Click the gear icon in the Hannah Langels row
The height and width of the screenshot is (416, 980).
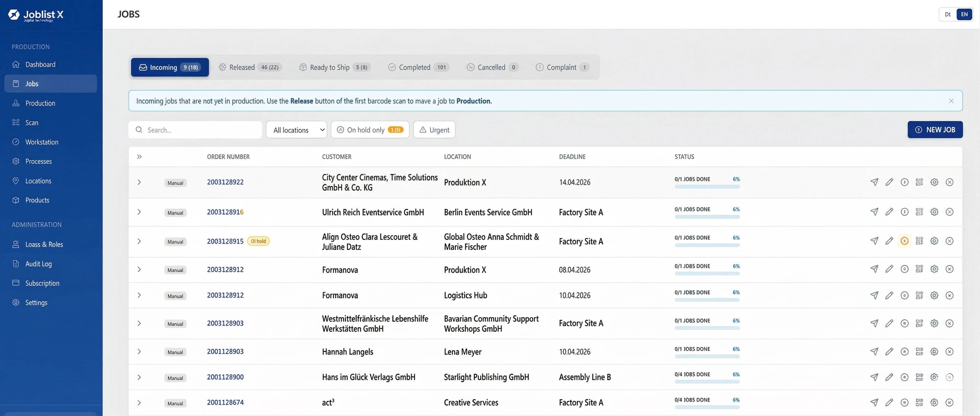click(x=934, y=351)
